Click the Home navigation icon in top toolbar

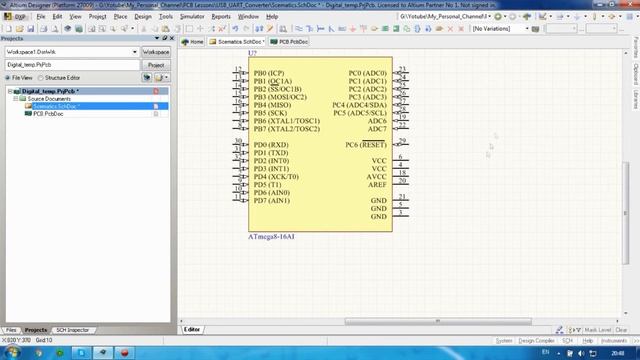[x=527, y=17]
